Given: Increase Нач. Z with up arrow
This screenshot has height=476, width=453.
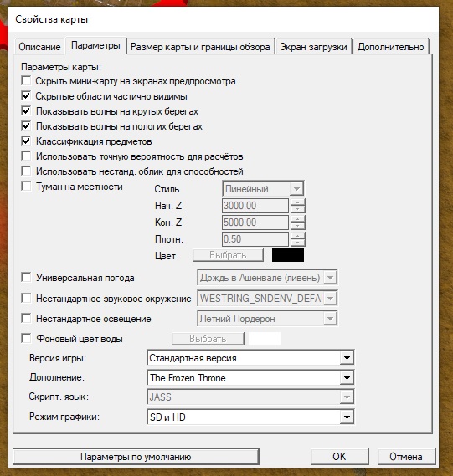Looking at the screenshot, I should coord(297,202).
